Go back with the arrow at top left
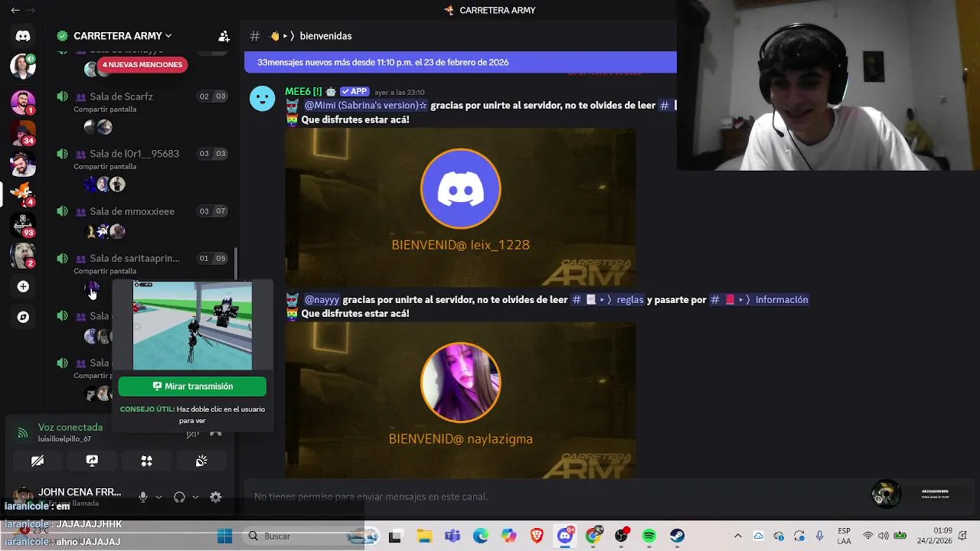Screen dimensions: 980x551 (15, 10)
